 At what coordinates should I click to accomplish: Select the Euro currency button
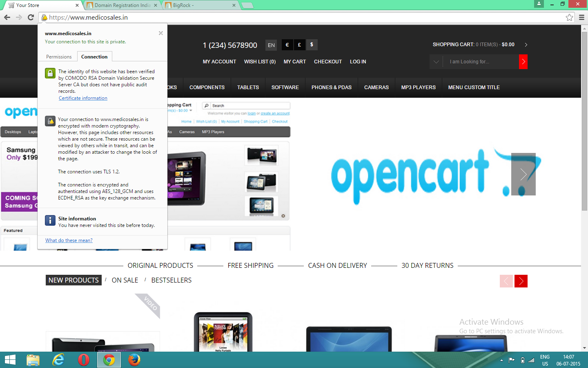(287, 45)
